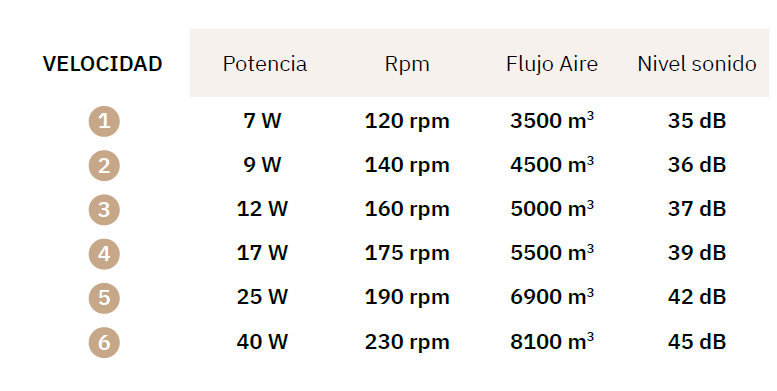This screenshot has height=391, width=777.
Task: Click the speed 3 circle icon
Action: pyautogui.click(x=104, y=210)
